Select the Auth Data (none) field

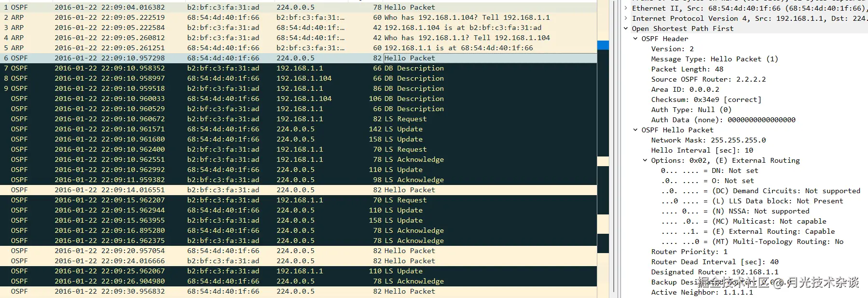(723, 120)
